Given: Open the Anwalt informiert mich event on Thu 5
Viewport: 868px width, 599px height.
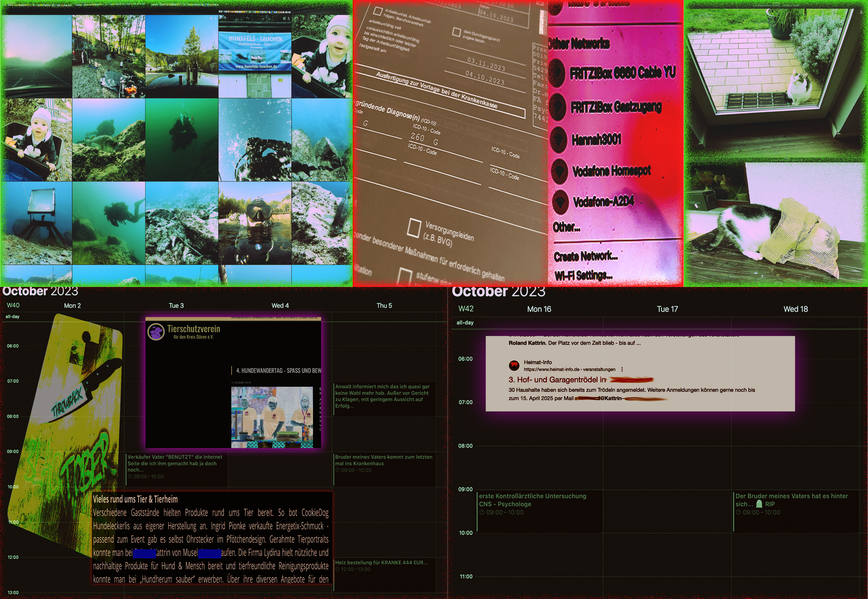Looking at the screenshot, I should tap(384, 399).
